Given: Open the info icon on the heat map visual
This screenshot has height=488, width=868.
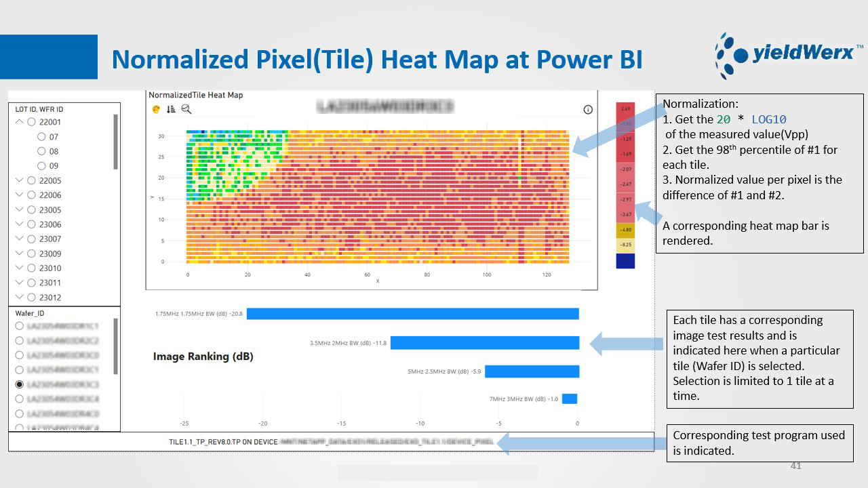Looking at the screenshot, I should (x=588, y=110).
